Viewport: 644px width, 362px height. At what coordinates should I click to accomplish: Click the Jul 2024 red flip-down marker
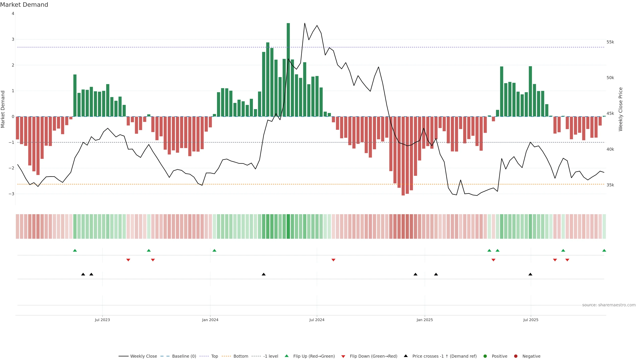tap(333, 260)
